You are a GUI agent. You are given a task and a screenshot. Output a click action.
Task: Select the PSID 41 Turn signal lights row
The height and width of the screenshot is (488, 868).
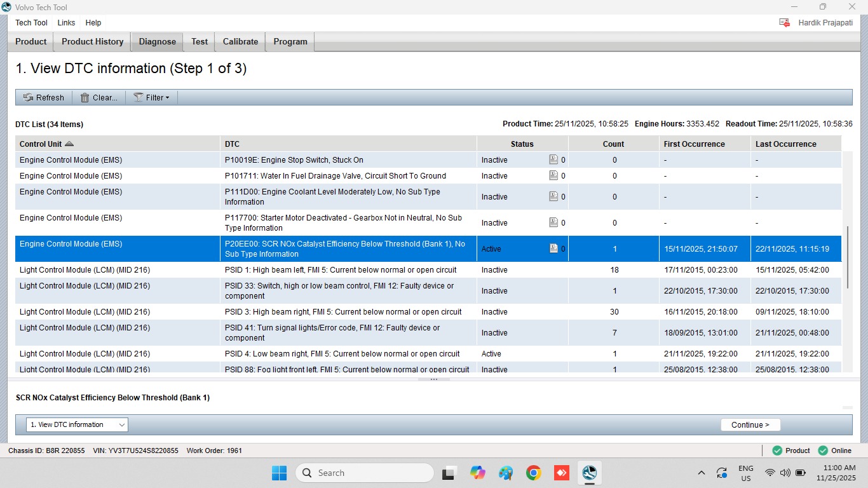(428, 333)
